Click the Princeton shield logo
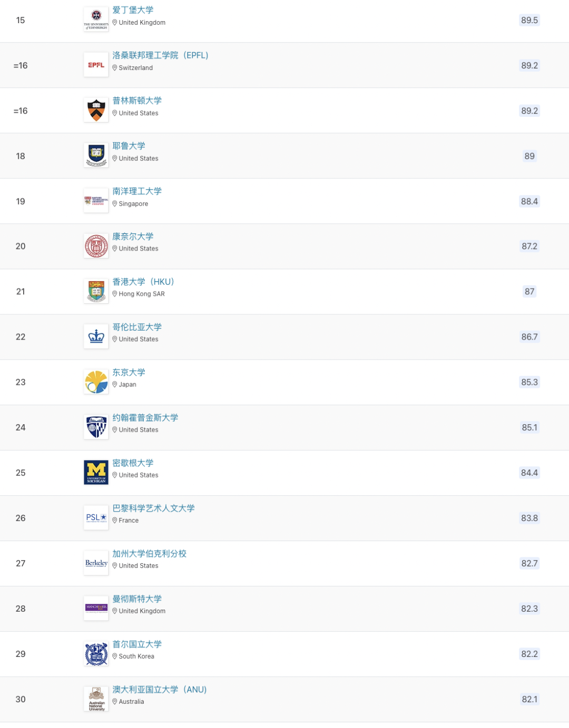 [96, 111]
